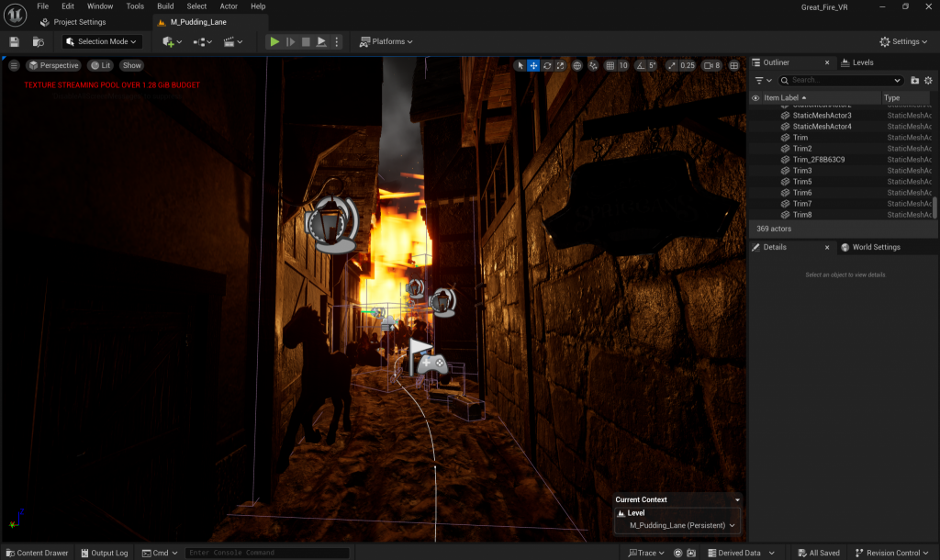Open the Outliner filter dropdown
The height and width of the screenshot is (560, 940).
click(763, 81)
